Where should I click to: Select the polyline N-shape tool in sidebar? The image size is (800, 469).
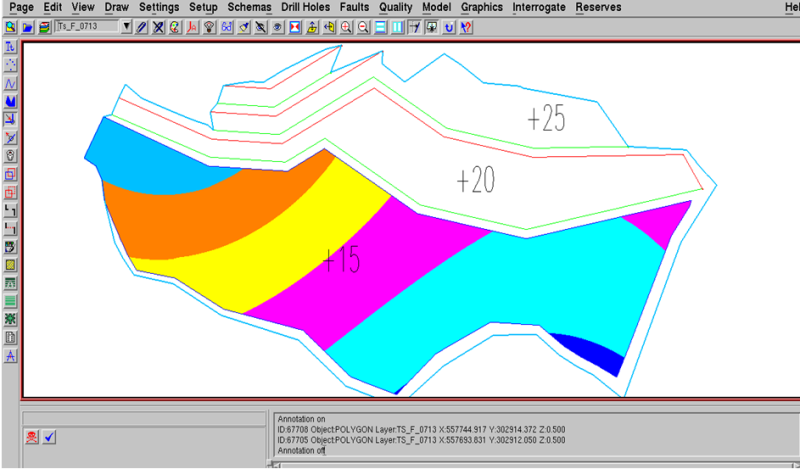[x=10, y=83]
